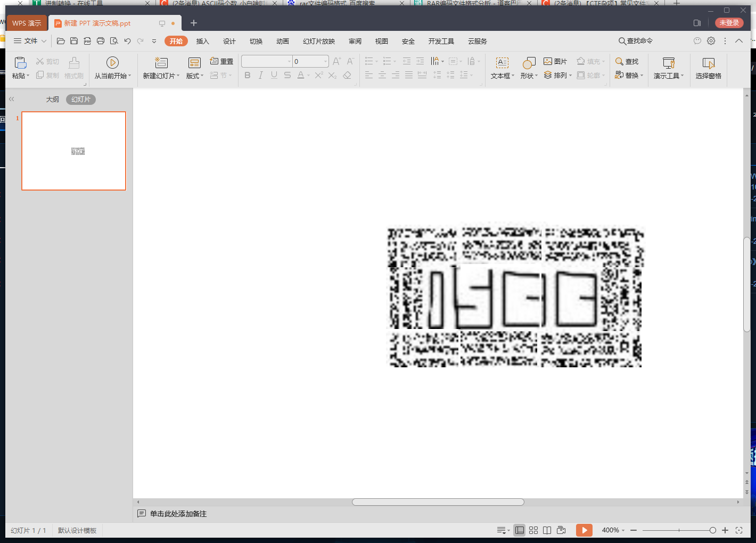Open the 动画 (Animation) ribbon tab
Image resolution: width=756 pixels, height=543 pixels.
[283, 42]
